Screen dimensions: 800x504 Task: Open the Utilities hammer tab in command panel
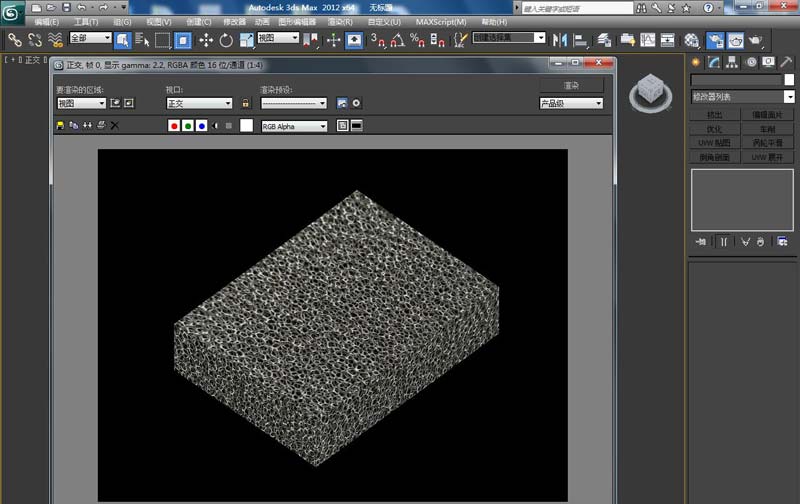[788, 64]
